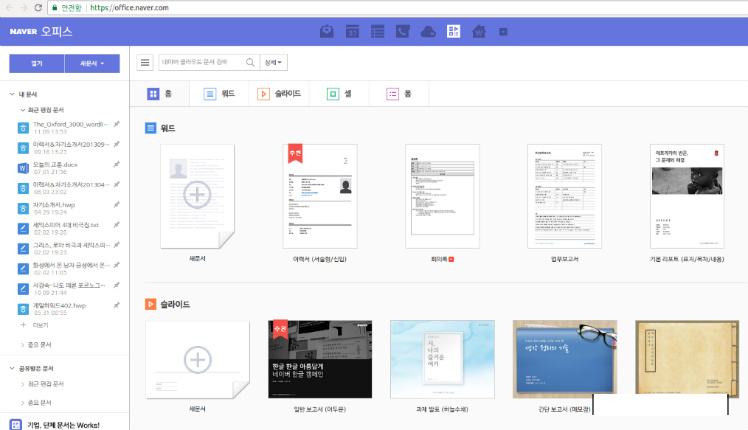
Task: Select the 기본 리포트 template
Action: pyautogui.click(x=687, y=197)
